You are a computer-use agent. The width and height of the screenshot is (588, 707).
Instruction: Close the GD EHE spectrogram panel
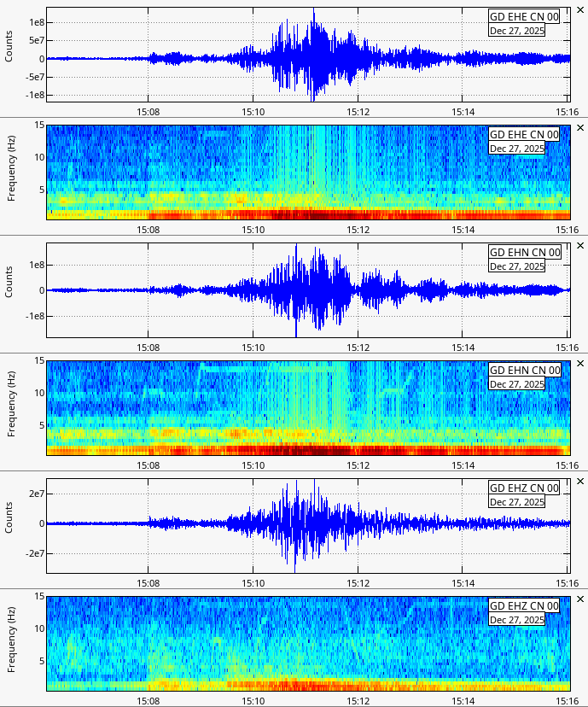click(580, 127)
